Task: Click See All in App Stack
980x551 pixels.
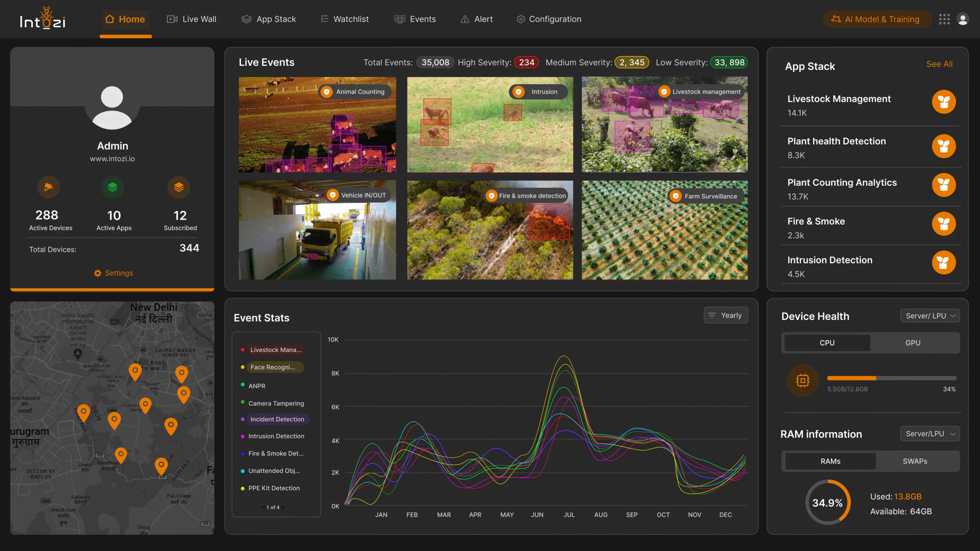Action: coord(939,64)
